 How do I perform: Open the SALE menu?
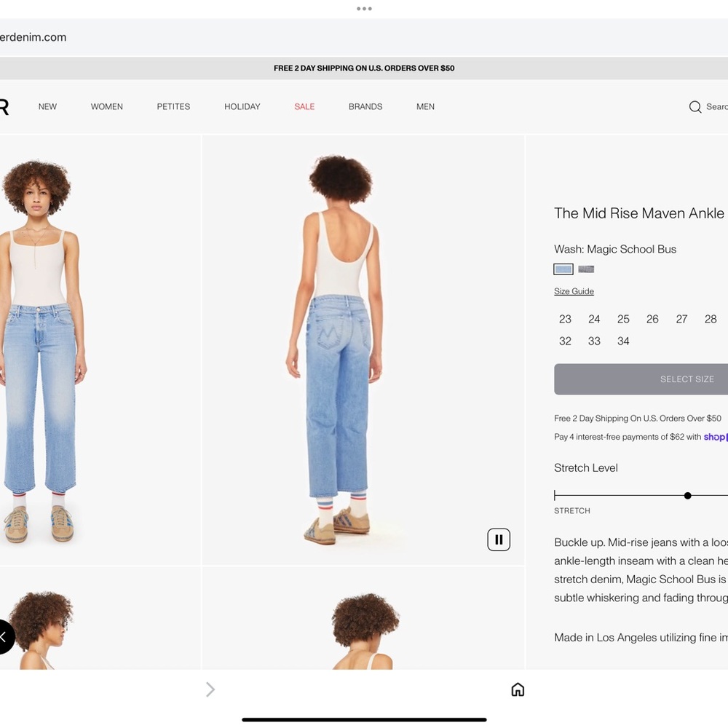[304, 107]
